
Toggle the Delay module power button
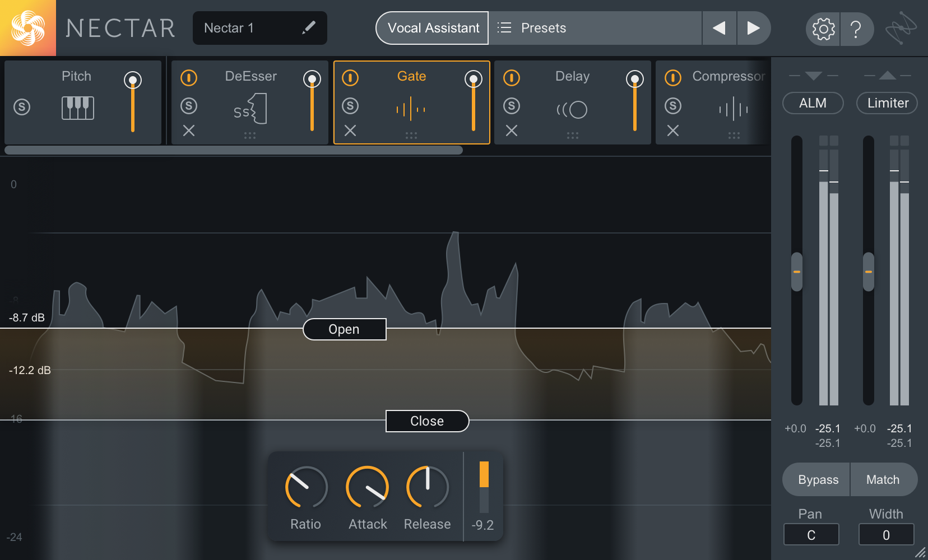tap(512, 77)
